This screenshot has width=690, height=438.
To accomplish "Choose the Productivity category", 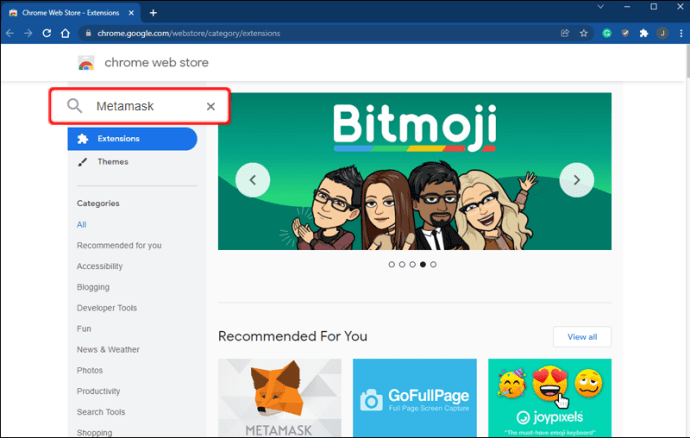I will pyautogui.click(x=99, y=391).
